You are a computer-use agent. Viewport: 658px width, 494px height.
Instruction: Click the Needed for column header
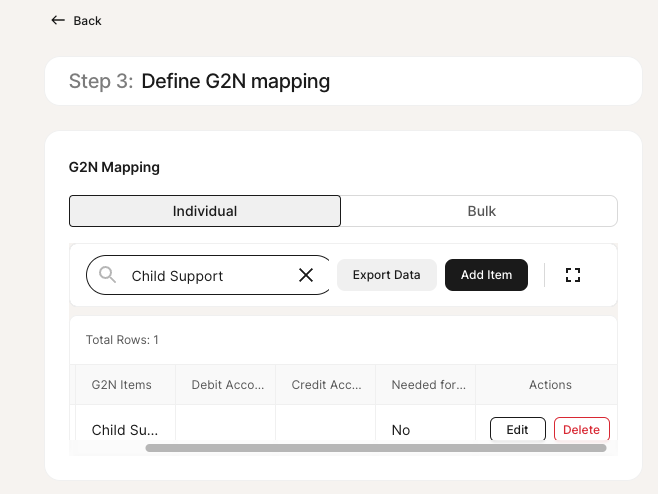point(428,385)
